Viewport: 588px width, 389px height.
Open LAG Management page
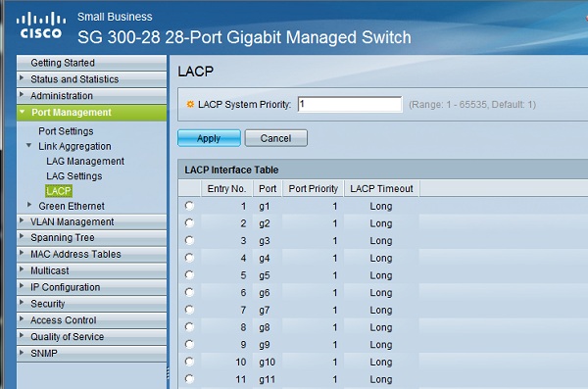[x=85, y=162]
